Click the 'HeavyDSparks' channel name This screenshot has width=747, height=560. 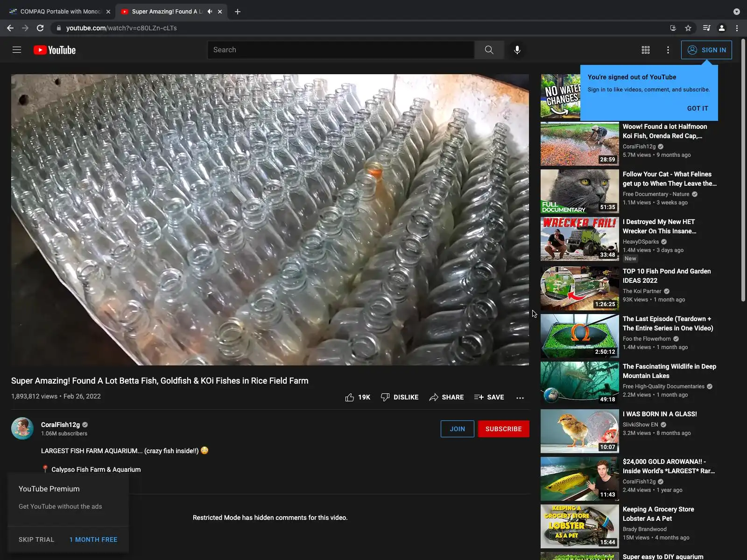coord(641,242)
